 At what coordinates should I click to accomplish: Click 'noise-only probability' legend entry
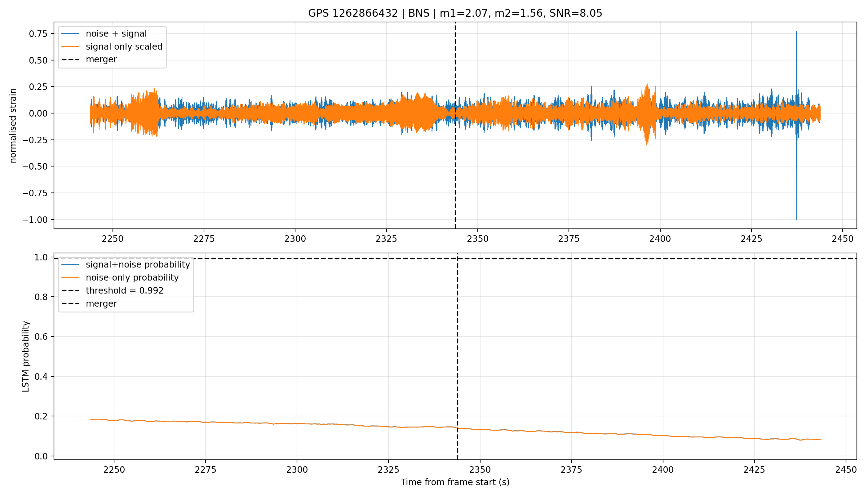coord(120,278)
